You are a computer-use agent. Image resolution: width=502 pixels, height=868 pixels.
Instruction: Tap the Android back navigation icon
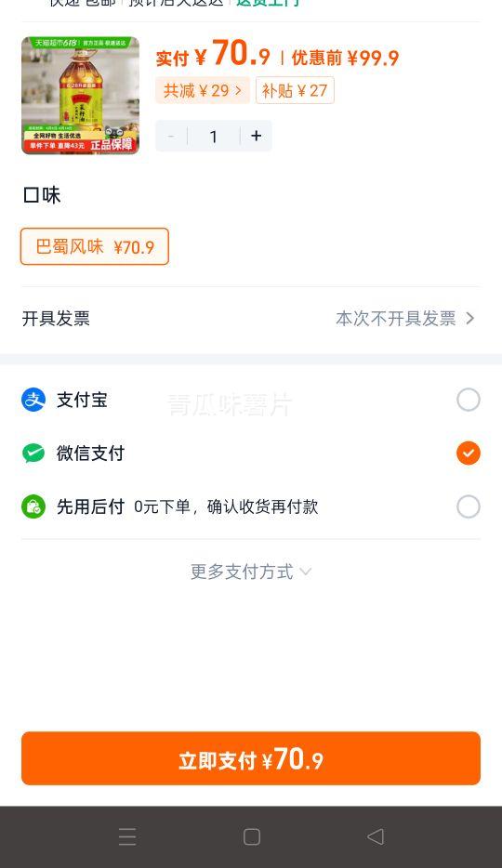point(376,836)
